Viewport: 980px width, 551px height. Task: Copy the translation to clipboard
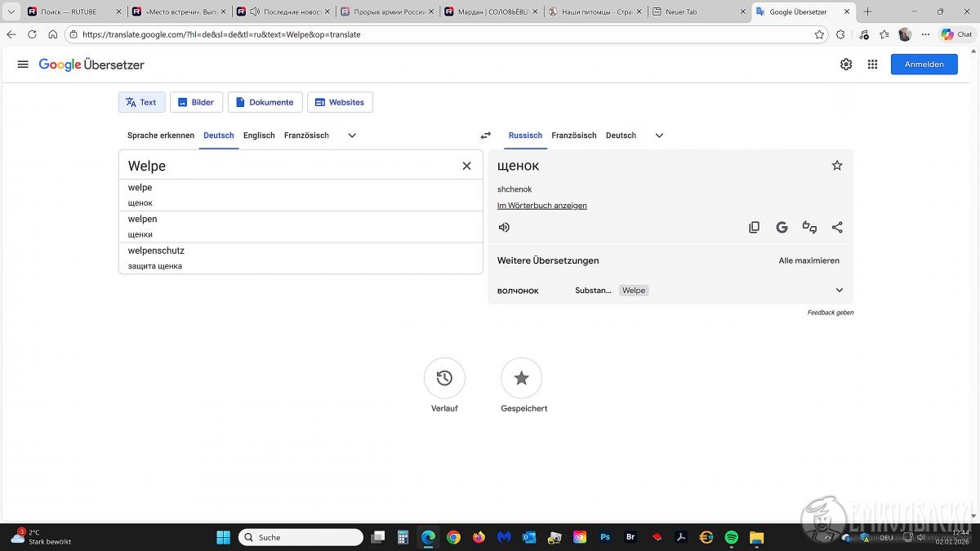point(754,228)
